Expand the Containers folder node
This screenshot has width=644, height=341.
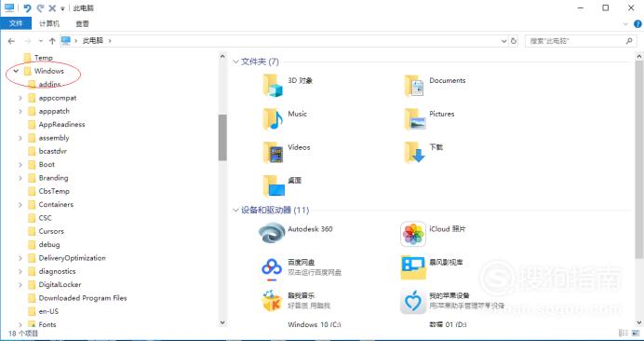click(x=20, y=204)
